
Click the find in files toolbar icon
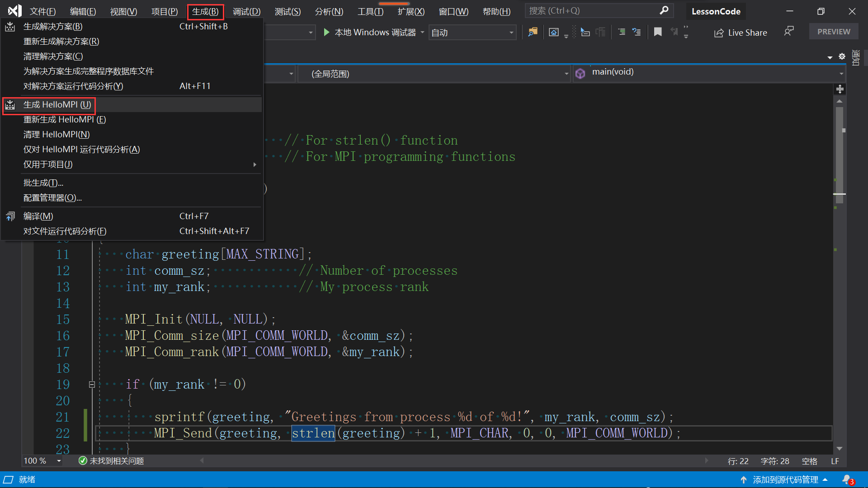pyautogui.click(x=533, y=32)
